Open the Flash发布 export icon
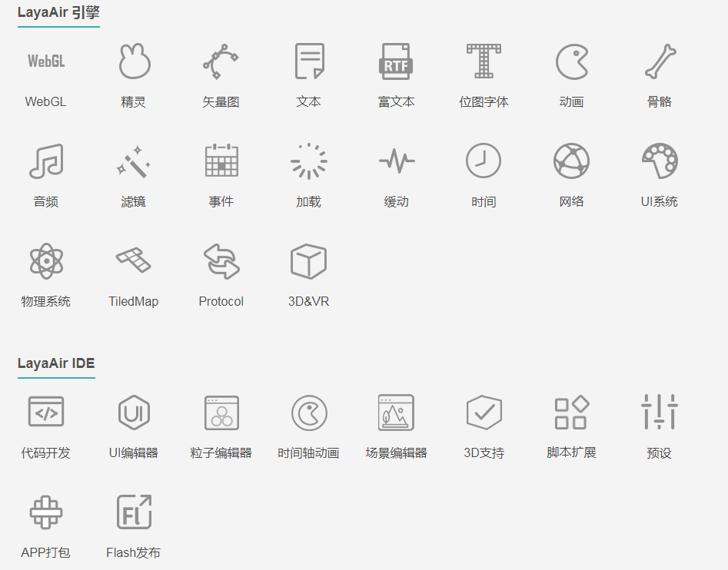 click(135, 512)
